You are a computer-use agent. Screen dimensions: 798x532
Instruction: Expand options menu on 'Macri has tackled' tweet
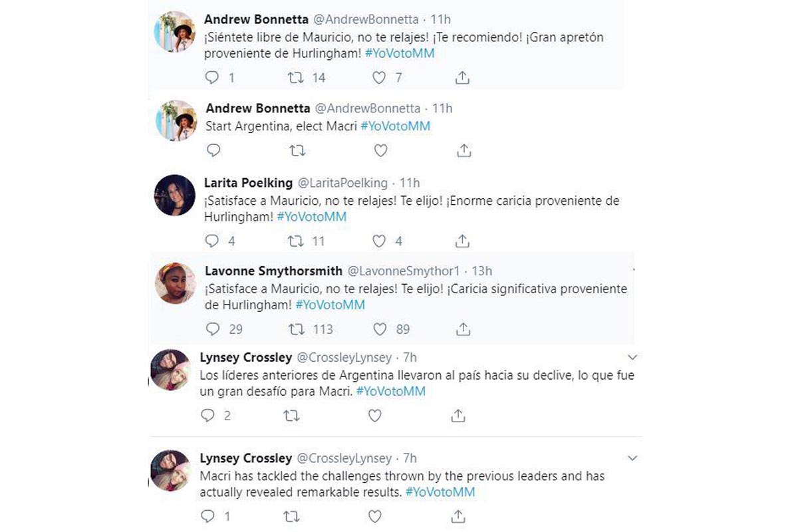tap(632, 458)
